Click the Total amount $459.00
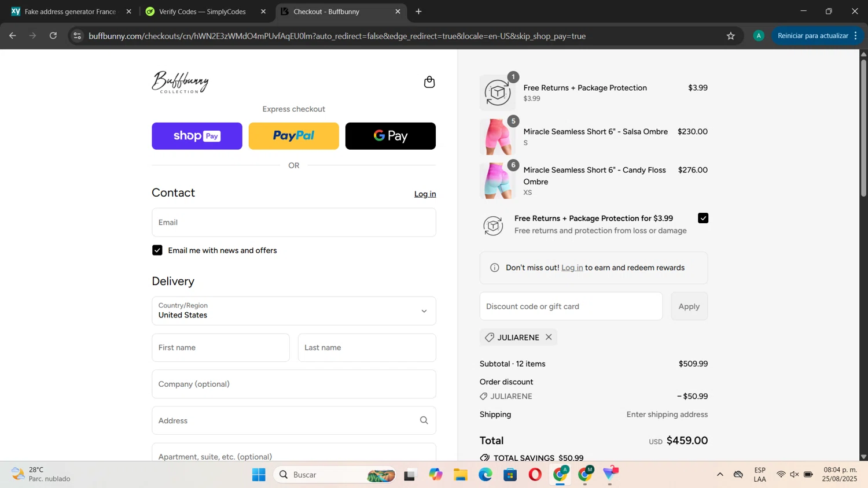 tap(687, 441)
